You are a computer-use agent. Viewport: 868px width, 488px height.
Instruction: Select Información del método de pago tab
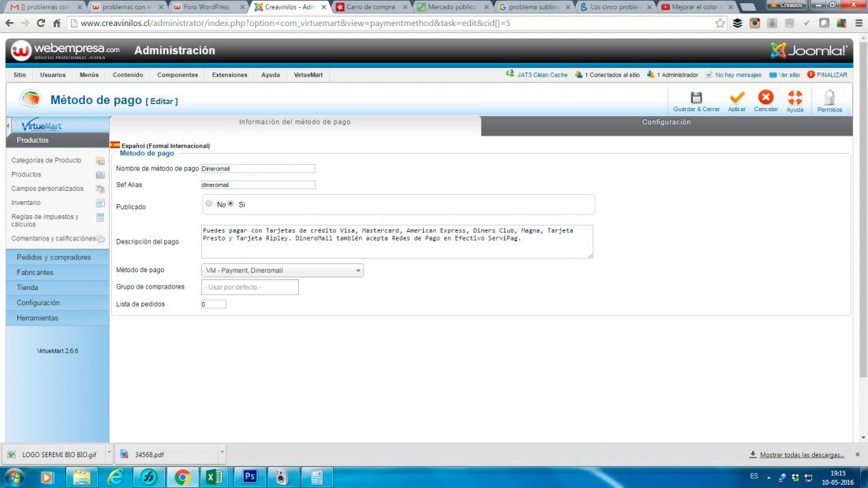pyautogui.click(x=295, y=122)
